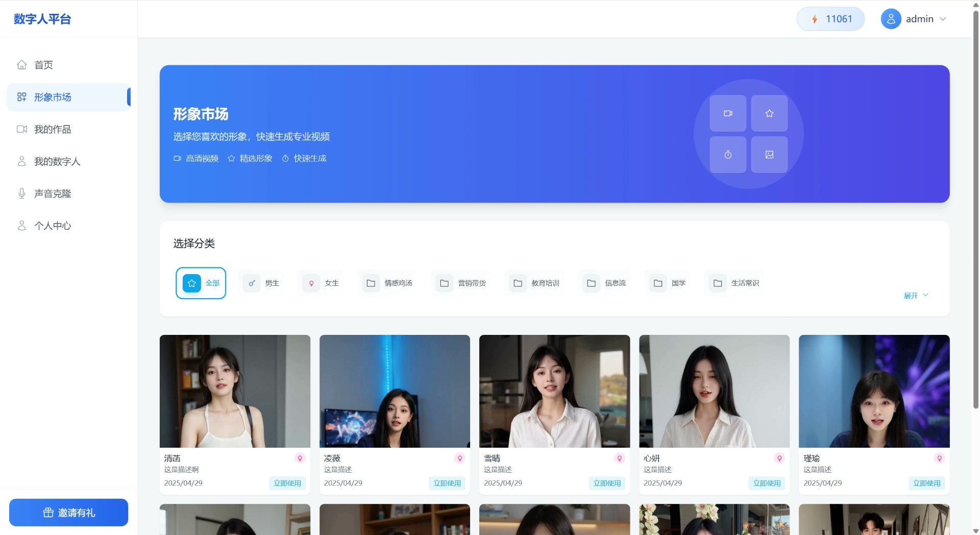980x535 pixels.
Task: Choose the 信息流 category
Action: 604,283
